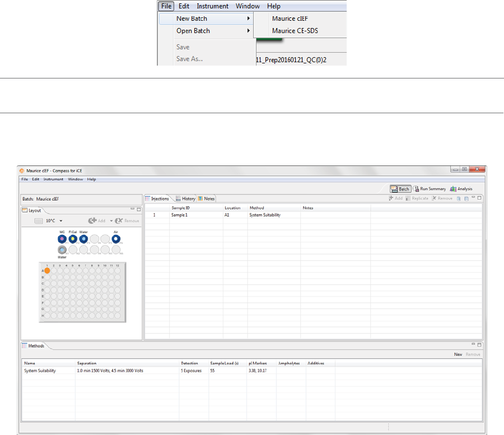Open the Window menu in top menu bar
Image resolution: width=504 pixels, height=435 pixels.
(x=248, y=6)
